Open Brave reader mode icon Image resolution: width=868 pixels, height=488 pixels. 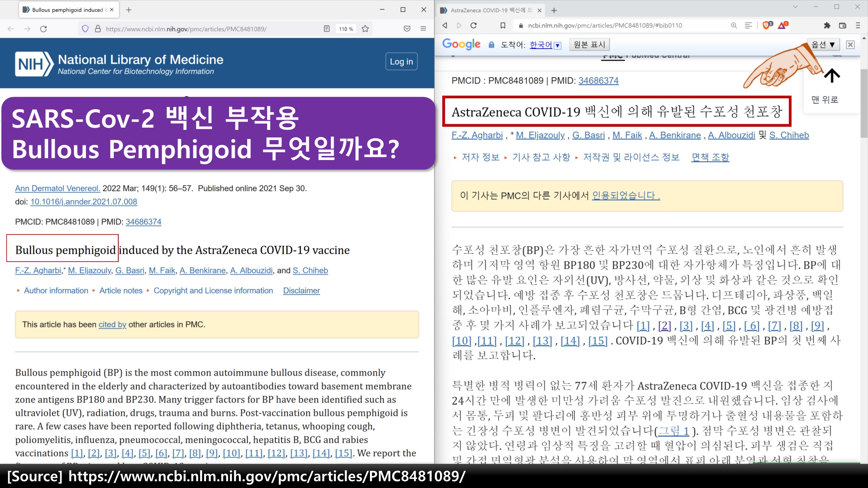click(748, 25)
